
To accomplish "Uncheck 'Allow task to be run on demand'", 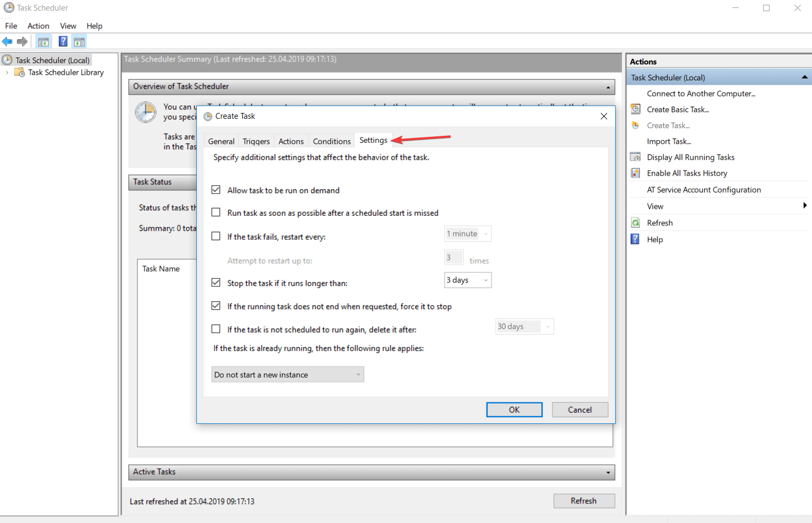I will coord(216,189).
